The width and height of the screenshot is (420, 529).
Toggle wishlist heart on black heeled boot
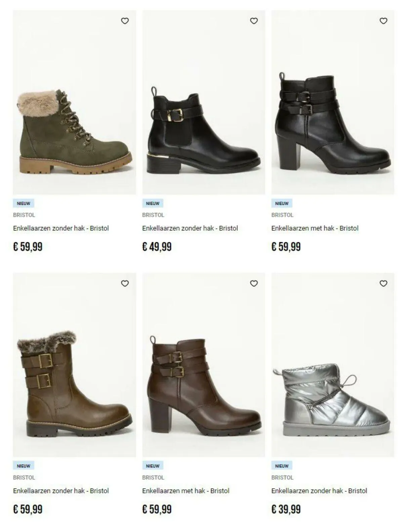(383, 21)
